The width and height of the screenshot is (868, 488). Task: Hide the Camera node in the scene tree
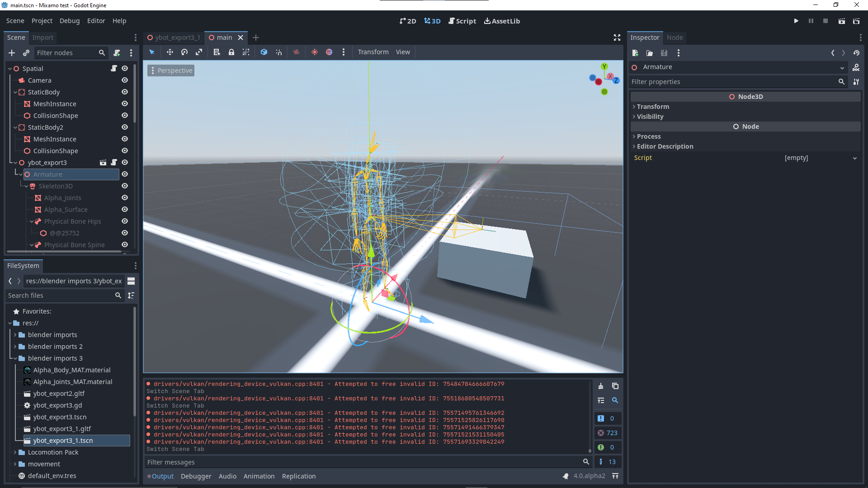point(125,80)
